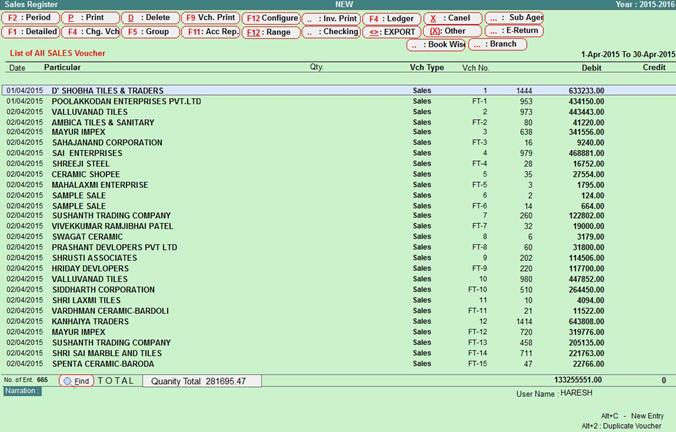
Task: Select row KANHAIYA TRADERS
Action: [x=338, y=322]
